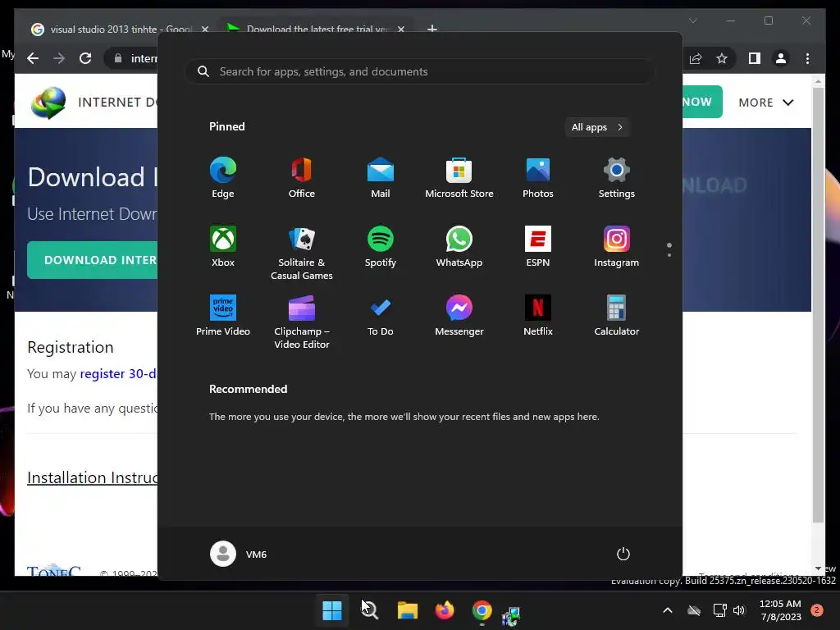Select the Download latest free trial tab

coord(316,29)
